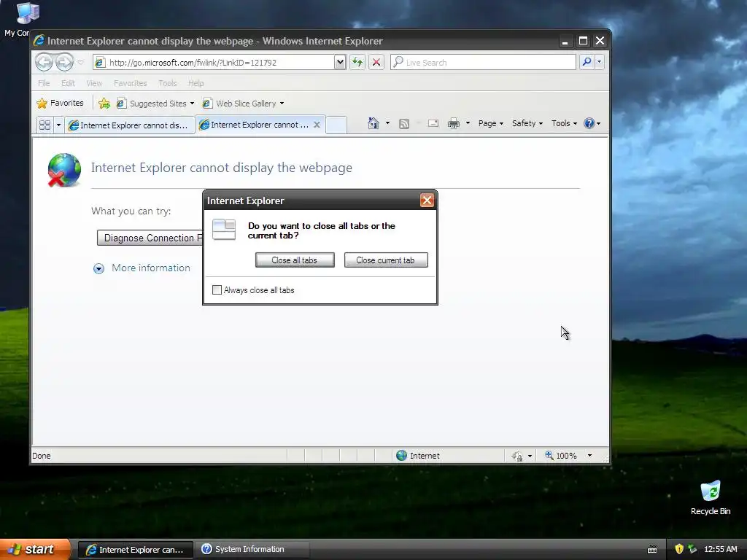This screenshot has height=560, width=747.
Task: Select the Recycle Bin desktop icon
Action: (711, 498)
